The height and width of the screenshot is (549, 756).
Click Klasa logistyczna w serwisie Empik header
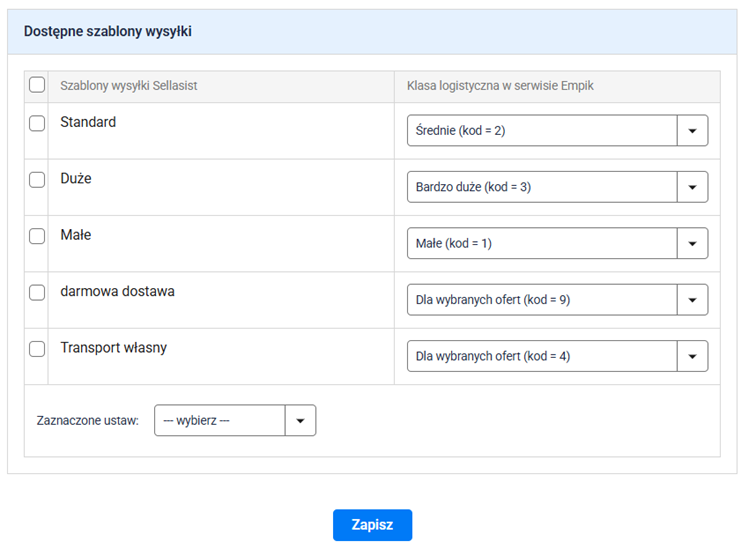501,86
